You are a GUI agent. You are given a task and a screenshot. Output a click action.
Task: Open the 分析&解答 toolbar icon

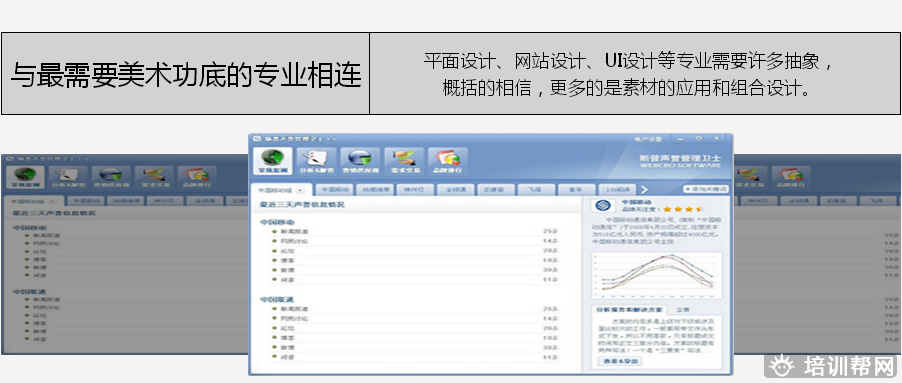316,161
